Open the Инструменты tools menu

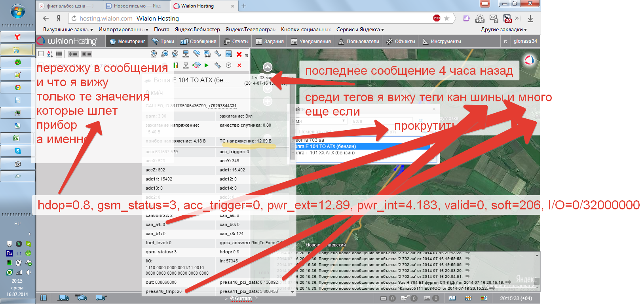[442, 42]
